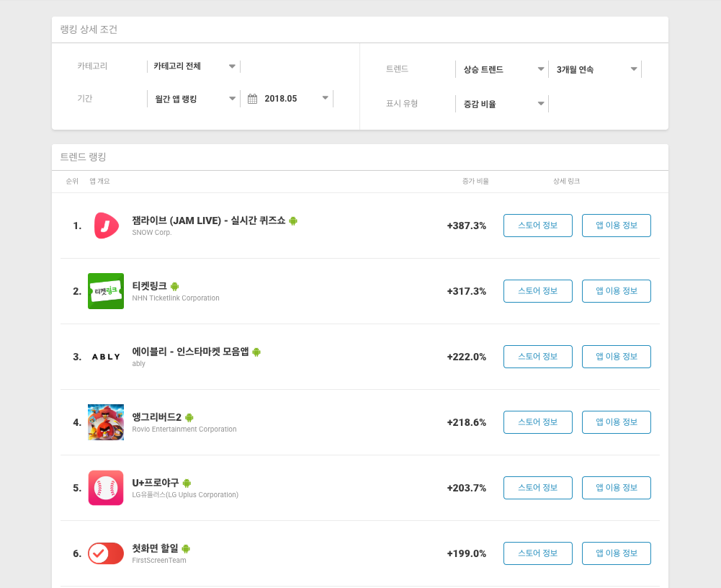This screenshot has width=721, height=588.
Task: Click Android icon beside 에이블리 title
Action: pos(256,352)
